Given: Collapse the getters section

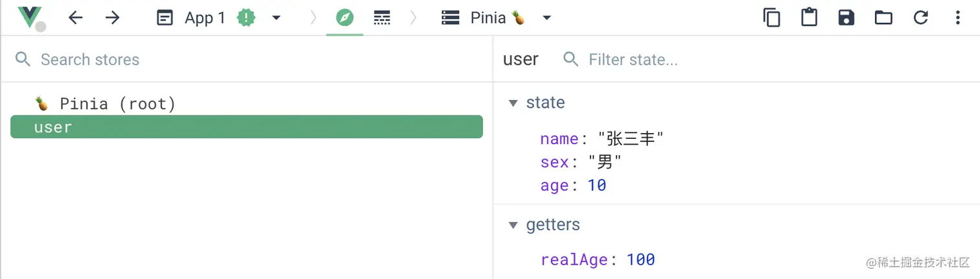Looking at the screenshot, I should tap(514, 225).
